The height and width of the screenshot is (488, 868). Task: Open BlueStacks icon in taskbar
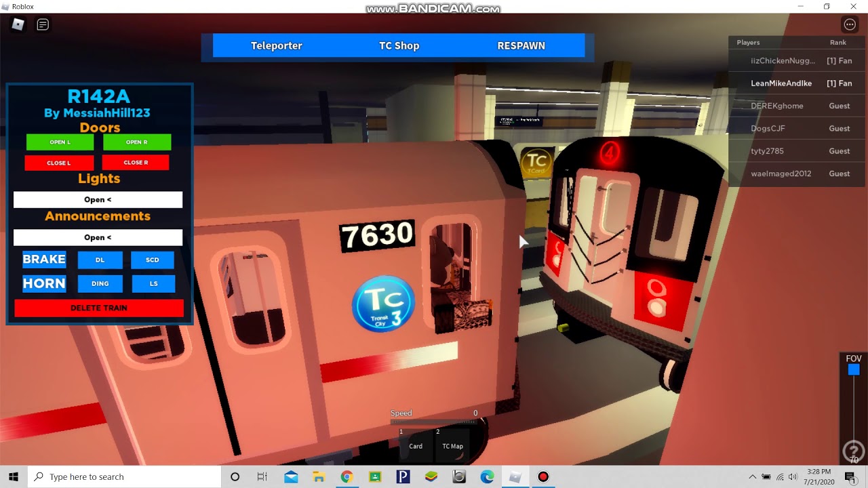click(431, 476)
